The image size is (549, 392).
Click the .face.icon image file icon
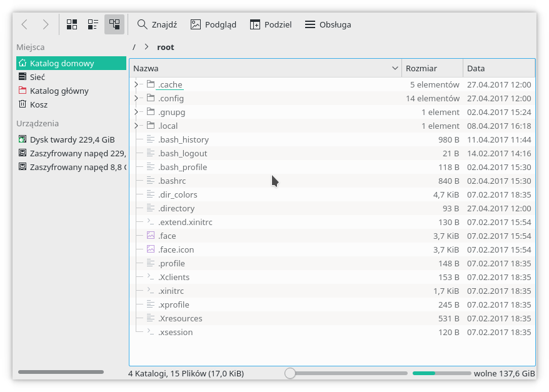pos(151,249)
